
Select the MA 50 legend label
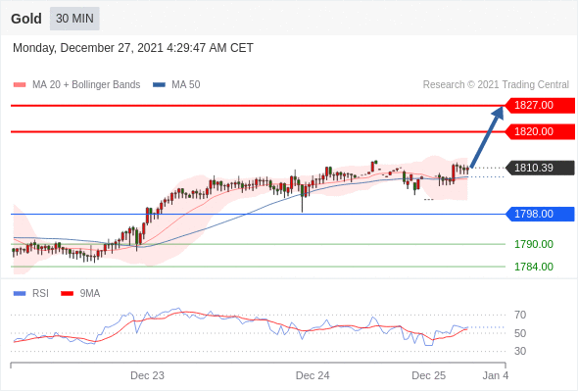(186, 85)
